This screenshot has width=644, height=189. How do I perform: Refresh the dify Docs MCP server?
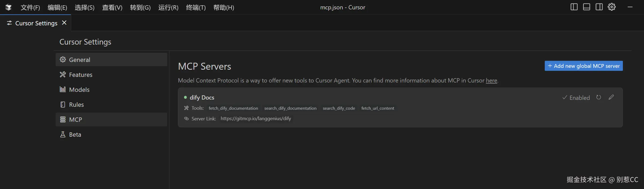point(599,97)
